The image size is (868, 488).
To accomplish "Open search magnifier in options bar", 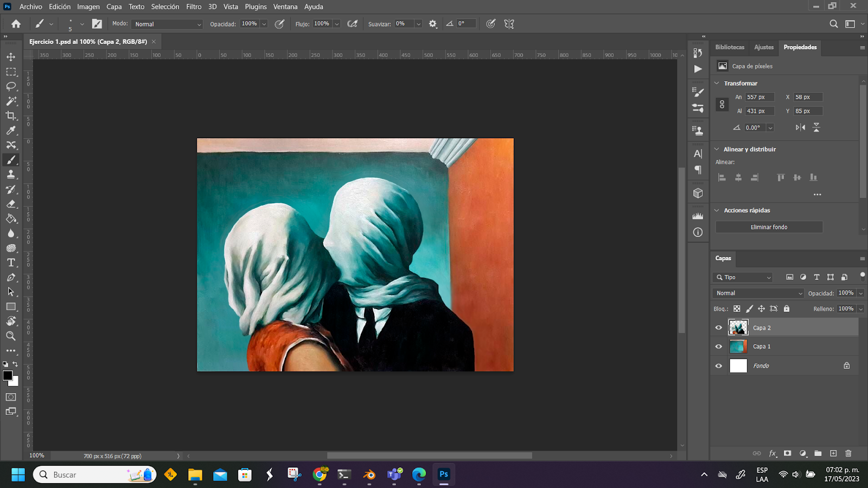I will coord(834,24).
